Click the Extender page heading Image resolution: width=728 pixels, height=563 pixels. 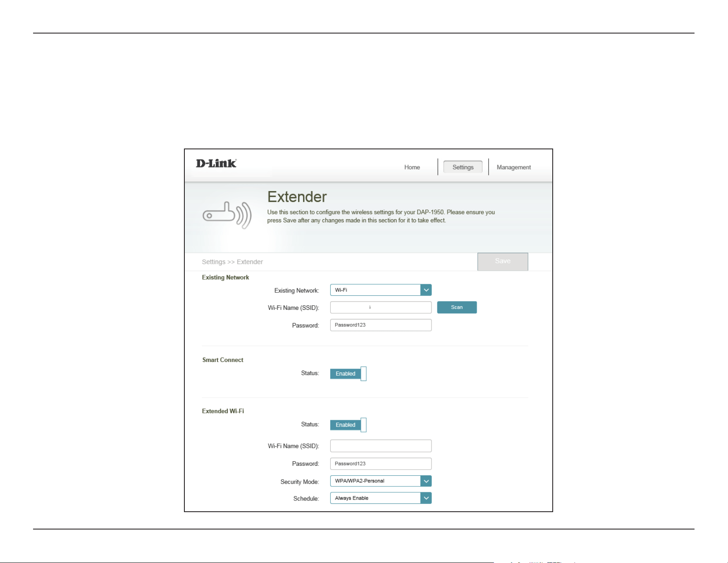[x=297, y=197]
